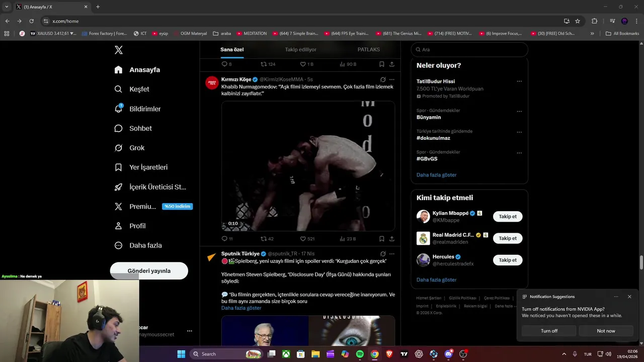
Task: Open TradingView from taskbar
Action: click(404, 354)
